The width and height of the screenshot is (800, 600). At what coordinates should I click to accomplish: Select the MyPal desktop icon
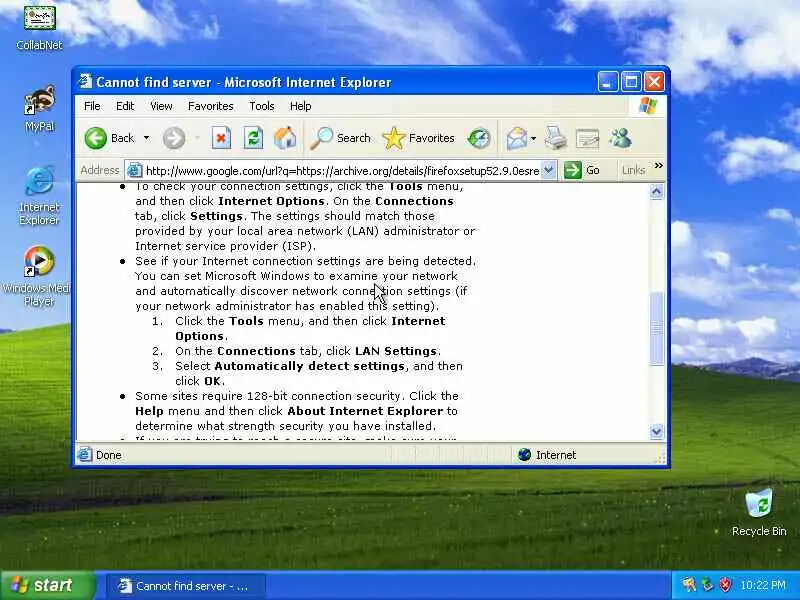tap(39, 109)
